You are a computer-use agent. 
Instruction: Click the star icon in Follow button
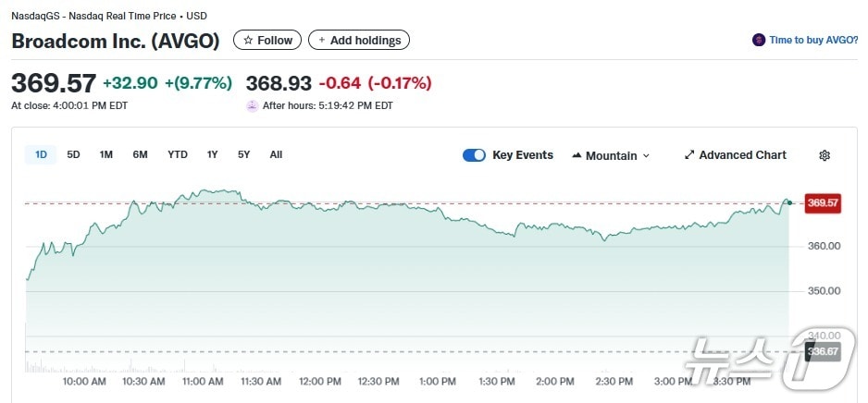[x=248, y=41]
